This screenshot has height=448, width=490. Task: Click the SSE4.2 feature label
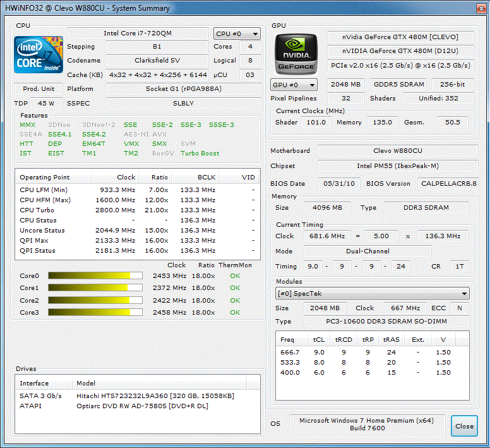pyautogui.click(x=94, y=135)
